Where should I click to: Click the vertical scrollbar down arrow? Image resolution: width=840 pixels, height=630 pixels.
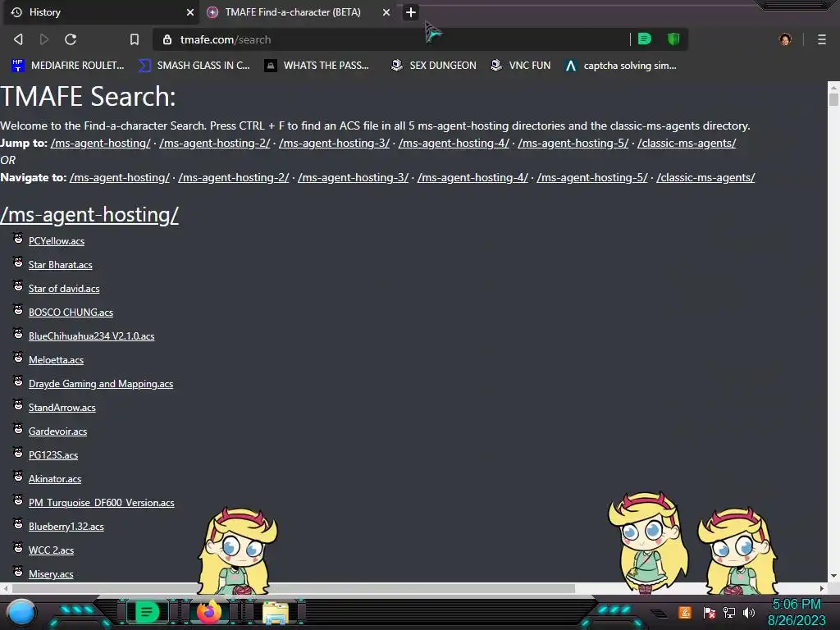pos(833,577)
